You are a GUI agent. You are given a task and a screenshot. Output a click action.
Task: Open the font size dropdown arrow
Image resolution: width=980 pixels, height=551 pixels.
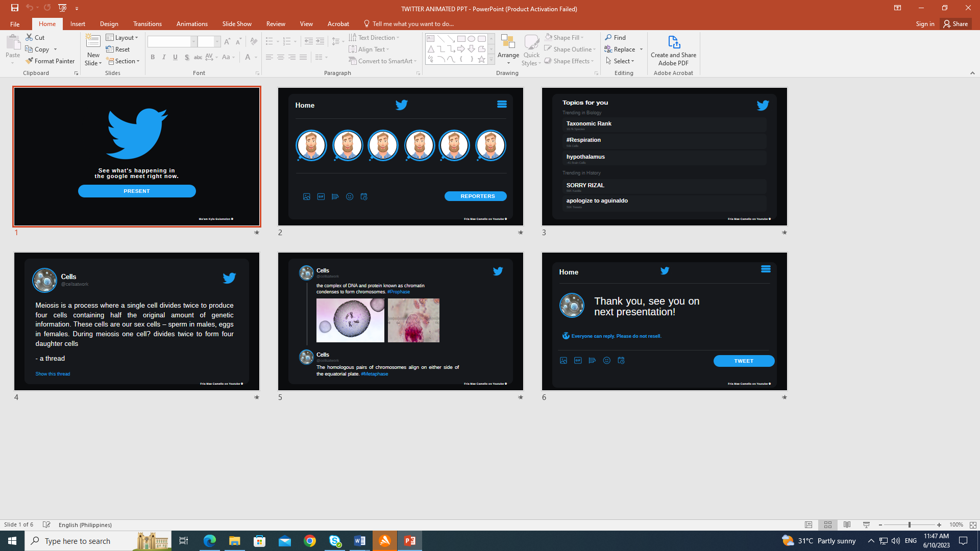coord(217,41)
